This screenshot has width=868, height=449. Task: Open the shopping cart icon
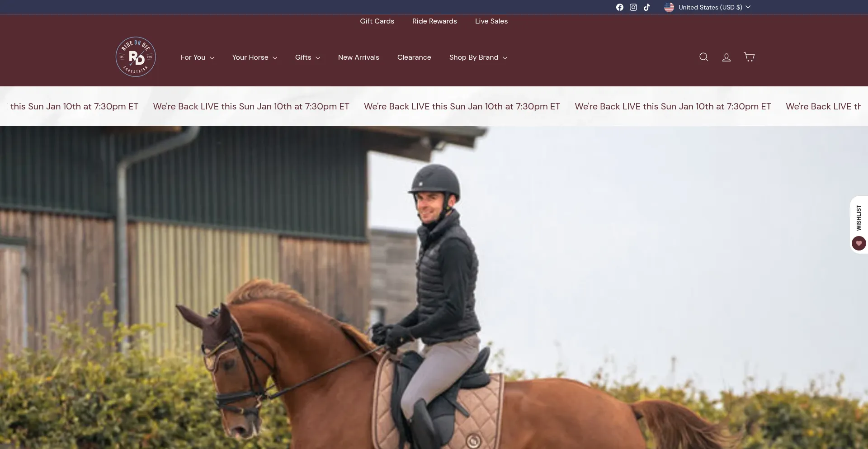749,57
